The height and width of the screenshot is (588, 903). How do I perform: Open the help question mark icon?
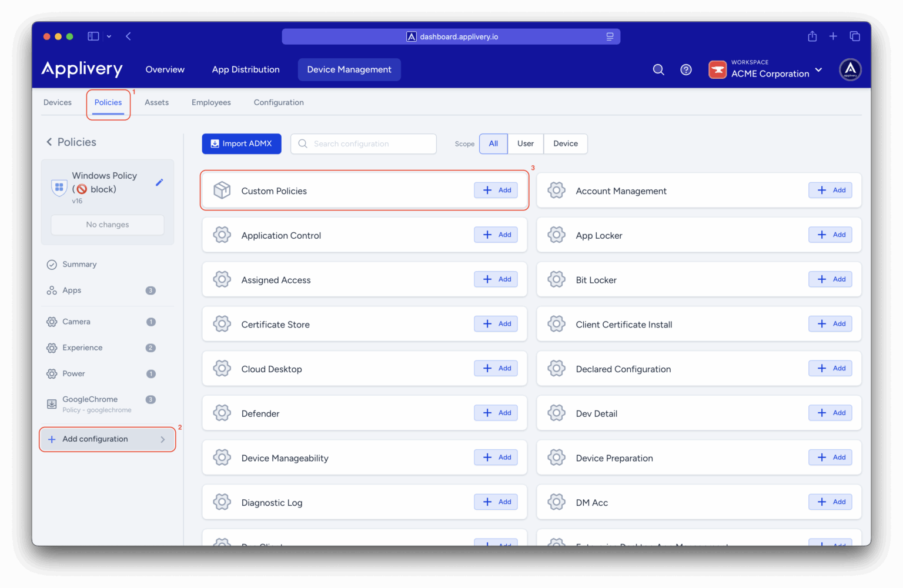point(685,69)
